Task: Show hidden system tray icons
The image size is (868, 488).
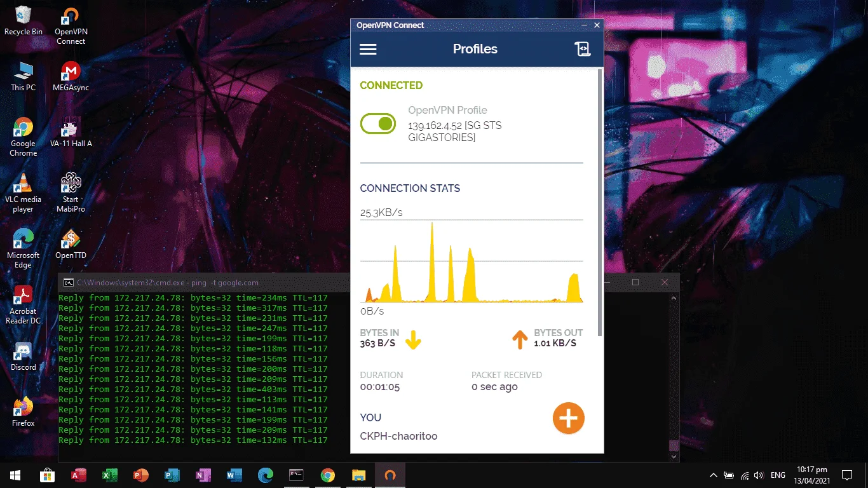Action: tap(714, 475)
